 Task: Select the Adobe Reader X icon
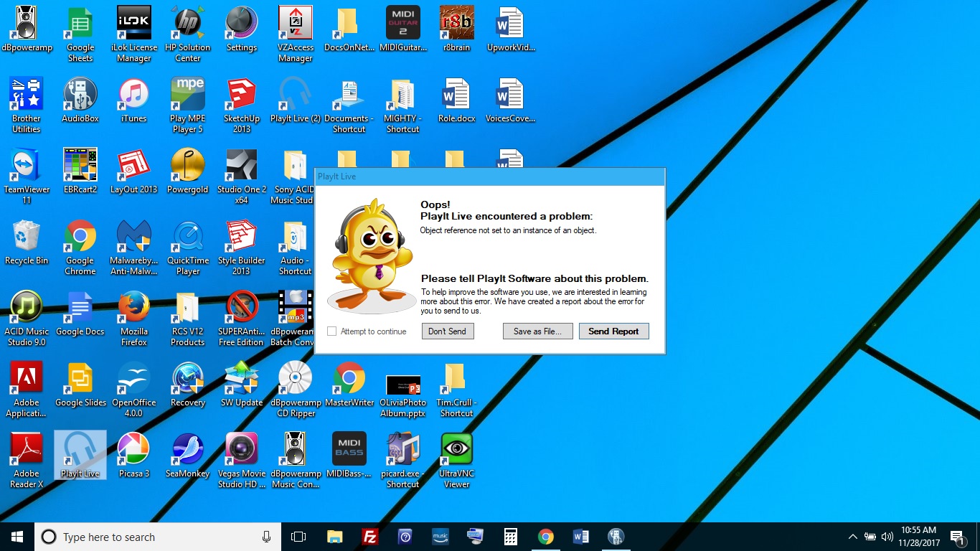(x=27, y=461)
